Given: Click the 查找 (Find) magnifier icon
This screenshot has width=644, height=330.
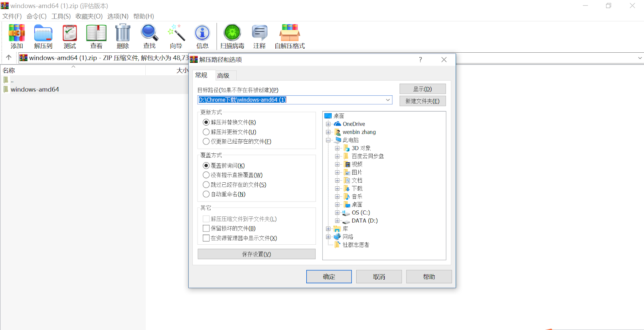Looking at the screenshot, I should pos(149,33).
